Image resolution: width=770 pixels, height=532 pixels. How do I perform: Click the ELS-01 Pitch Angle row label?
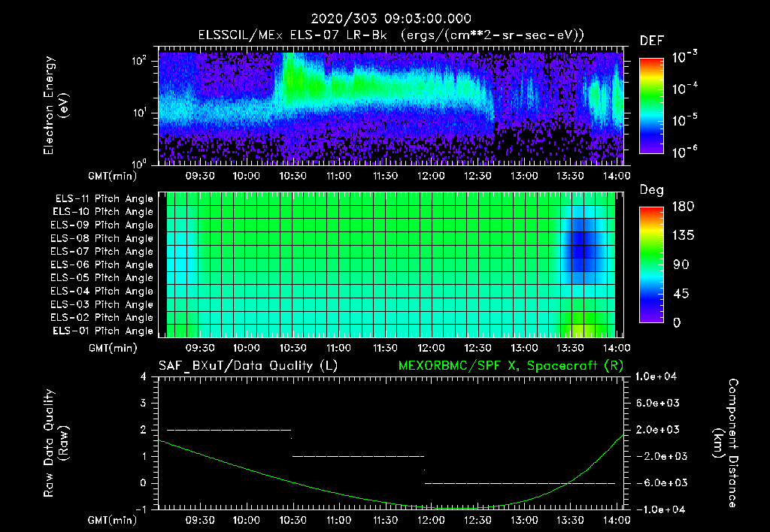click(103, 331)
